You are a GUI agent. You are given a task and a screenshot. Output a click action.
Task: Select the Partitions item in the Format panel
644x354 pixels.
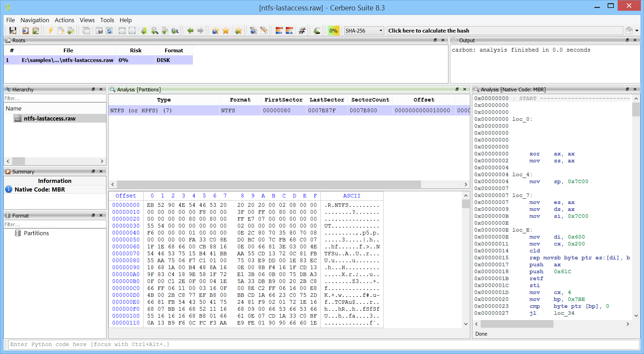pyautogui.click(x=36, y=233)
